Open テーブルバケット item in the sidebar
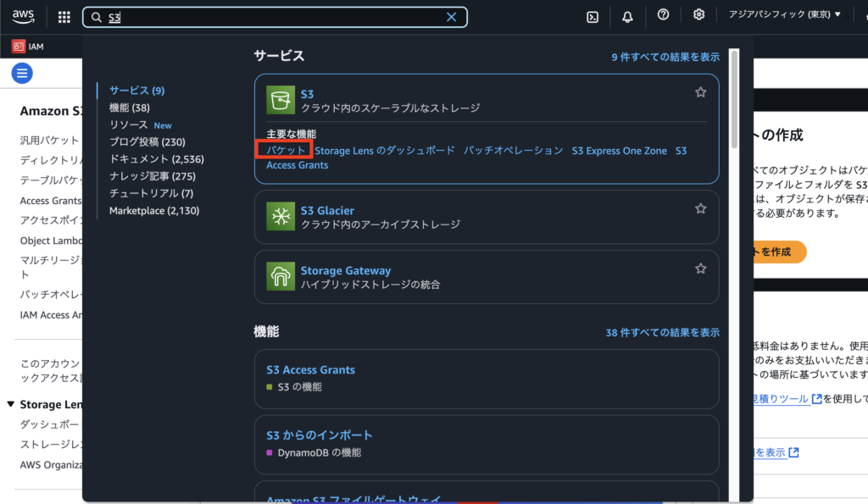868x504 pixels. pos(51,180)
